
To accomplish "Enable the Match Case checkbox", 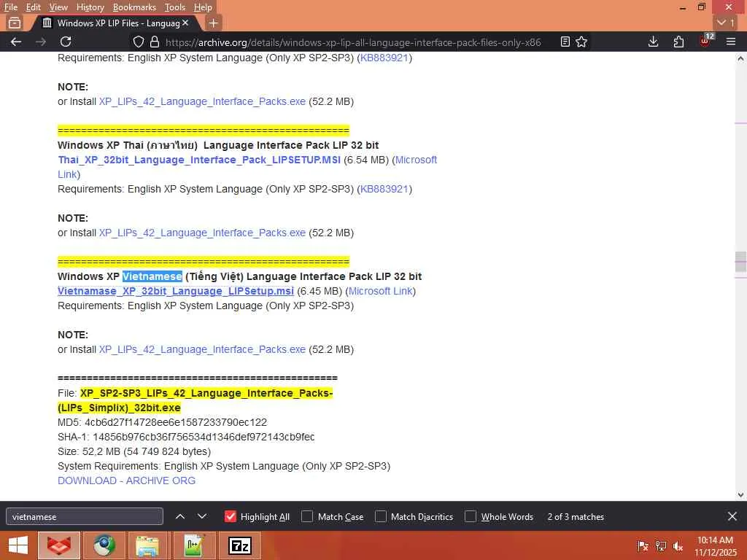I will tap(307, 516).
